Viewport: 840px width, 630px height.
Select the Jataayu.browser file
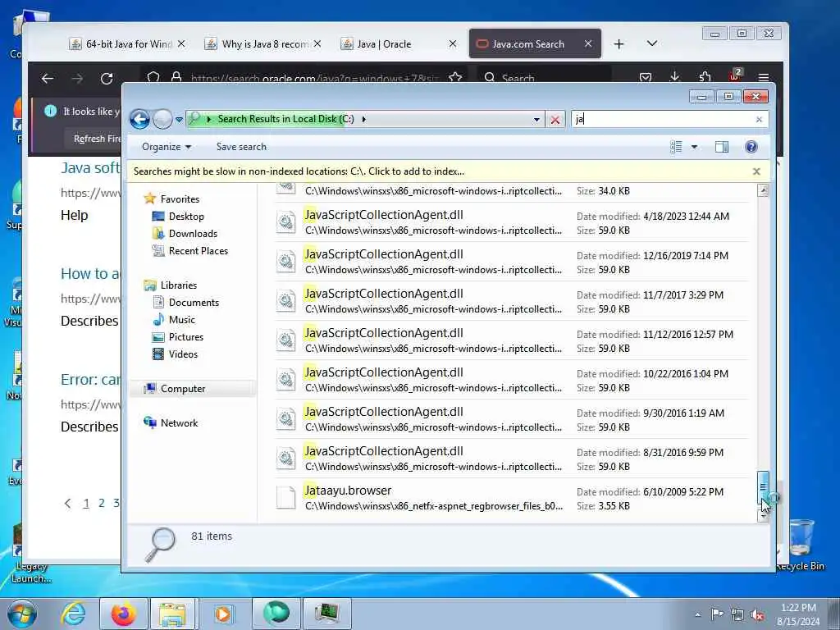click(512, 498)
